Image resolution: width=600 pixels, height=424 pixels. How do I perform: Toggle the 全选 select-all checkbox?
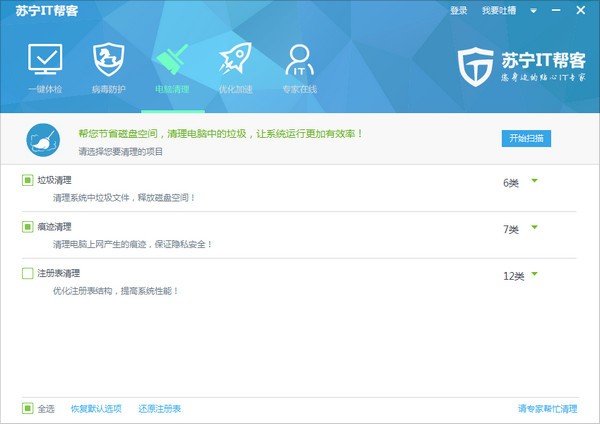27,408
